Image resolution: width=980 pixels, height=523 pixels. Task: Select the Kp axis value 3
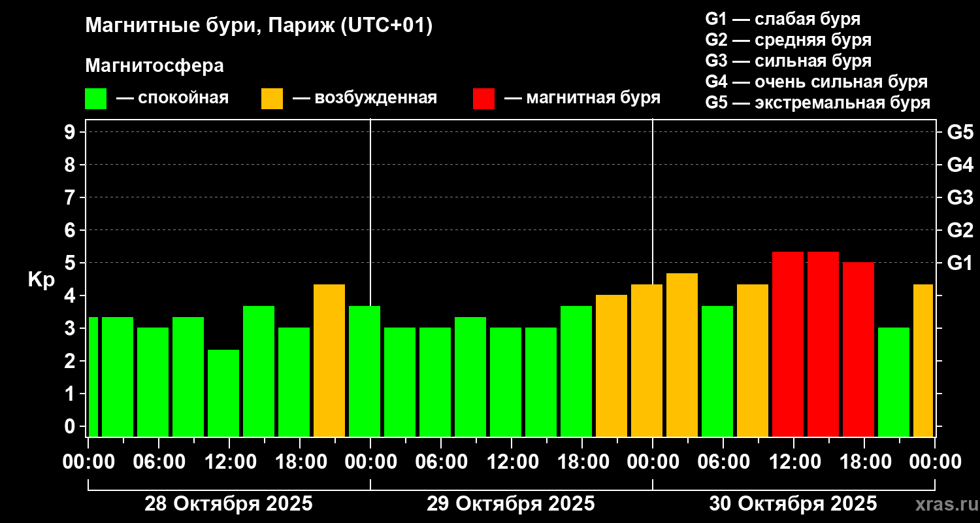click(71, 328)
